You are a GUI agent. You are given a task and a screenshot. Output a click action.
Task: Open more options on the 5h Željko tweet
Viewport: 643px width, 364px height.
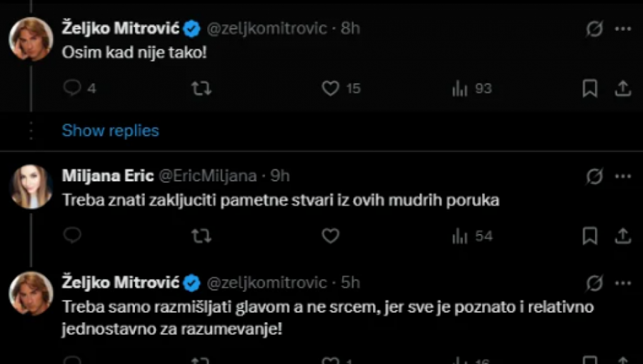(623, 283)
